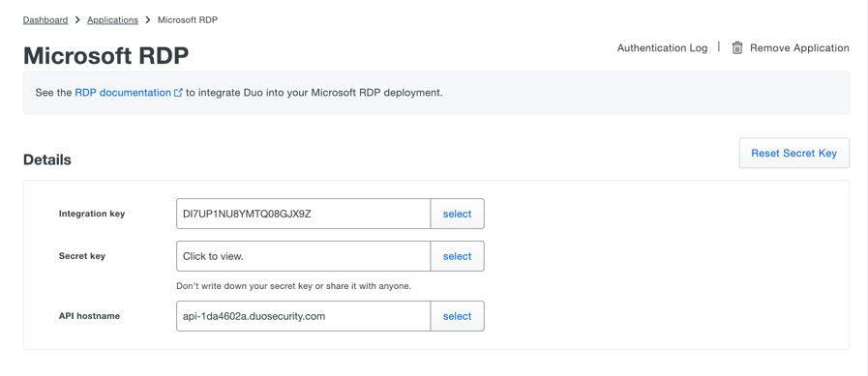The image size is (868, 376).
Task: Open Applications in the breadcrumb
Action: (113, 20)
